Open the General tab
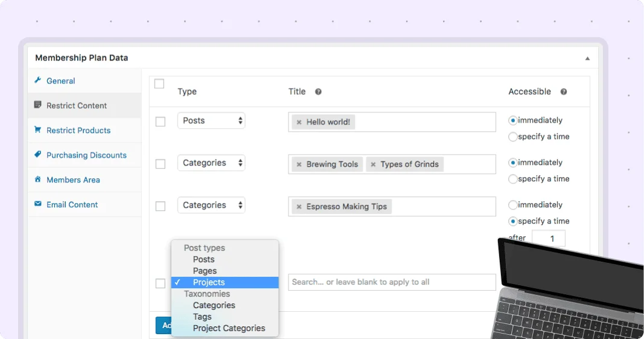This screenshot has width=644, height=339. coord(84,80)
